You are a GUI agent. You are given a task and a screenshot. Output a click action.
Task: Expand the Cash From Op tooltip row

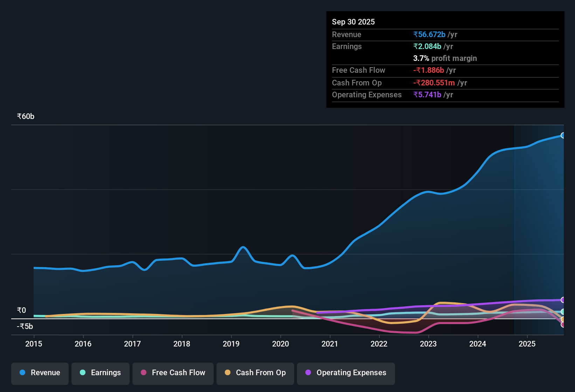tap(357, 83)
